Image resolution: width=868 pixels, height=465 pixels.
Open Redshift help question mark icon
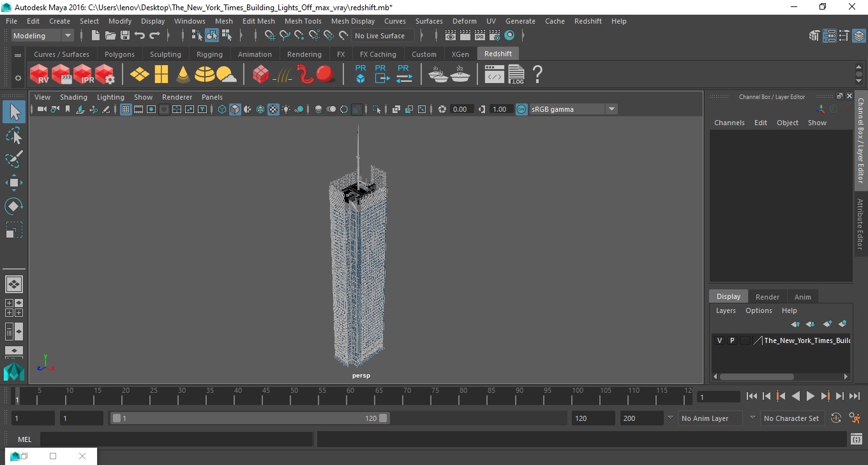pyautogui.click(x=537, y=75)
